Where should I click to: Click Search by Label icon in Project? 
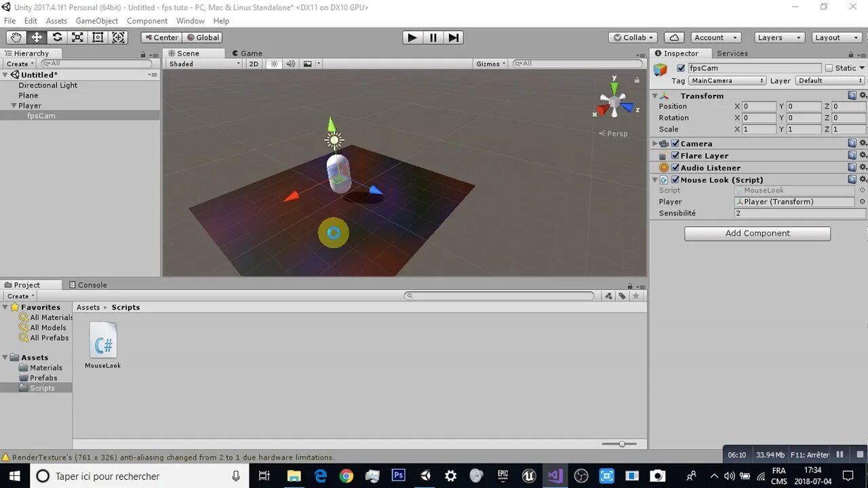point(622,296)
